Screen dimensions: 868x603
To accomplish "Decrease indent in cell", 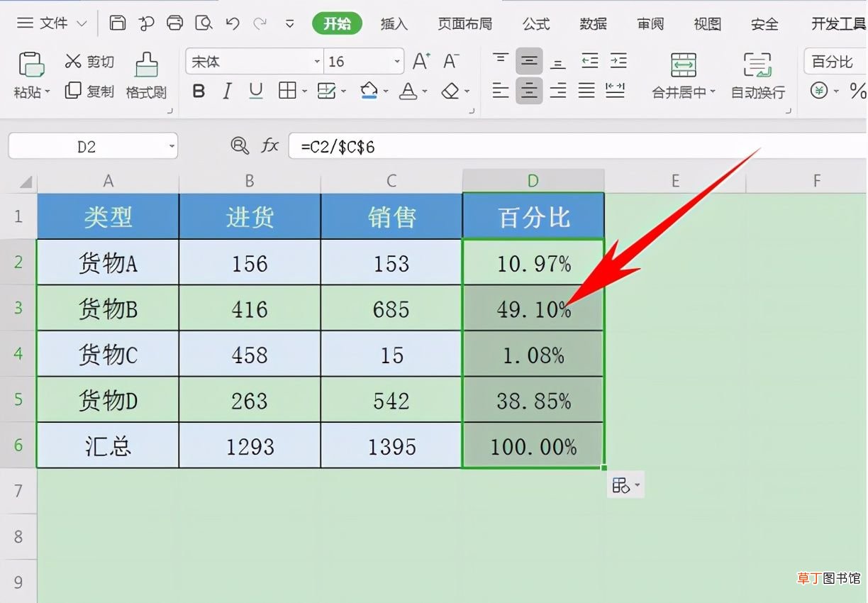I will tap(589, 61).
